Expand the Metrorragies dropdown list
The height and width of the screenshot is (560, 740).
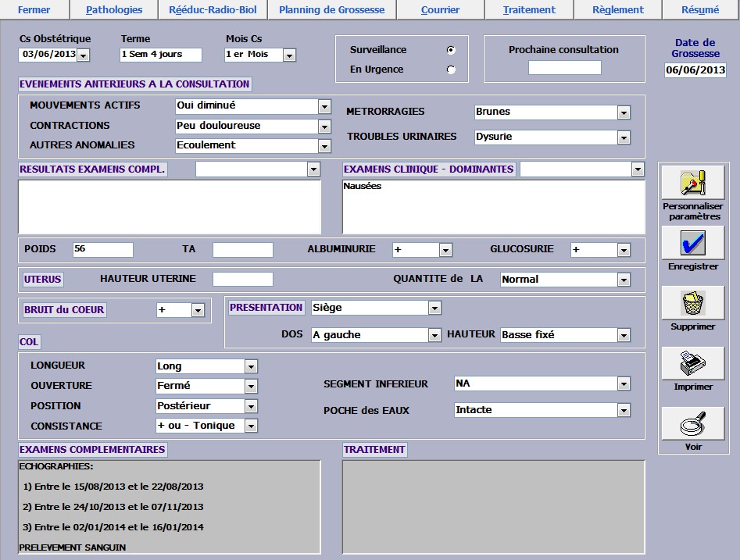(x=623, y=112)
